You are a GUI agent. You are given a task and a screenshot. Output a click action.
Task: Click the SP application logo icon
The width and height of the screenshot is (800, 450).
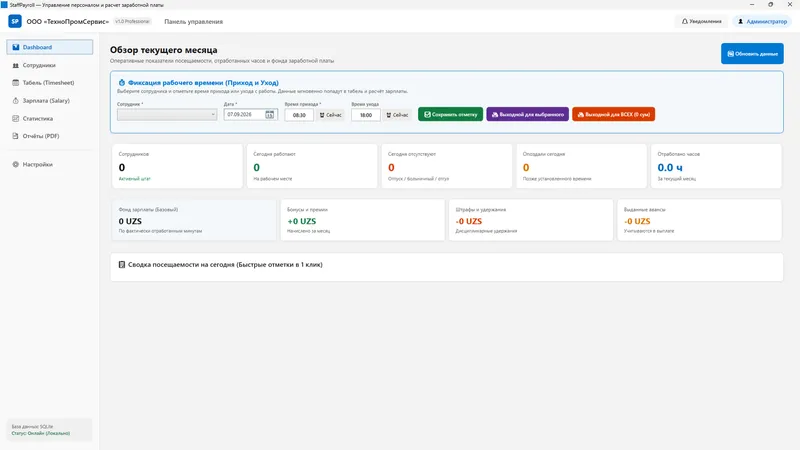click(15, 21)
